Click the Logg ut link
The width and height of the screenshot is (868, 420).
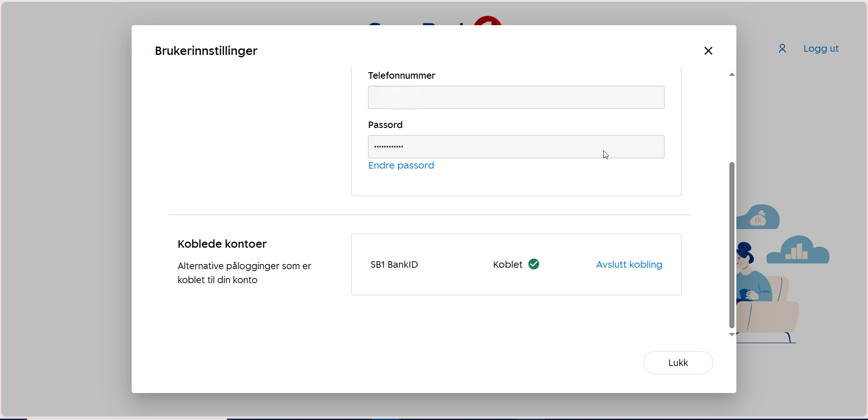pyautogui.click(x=821, y=48)
